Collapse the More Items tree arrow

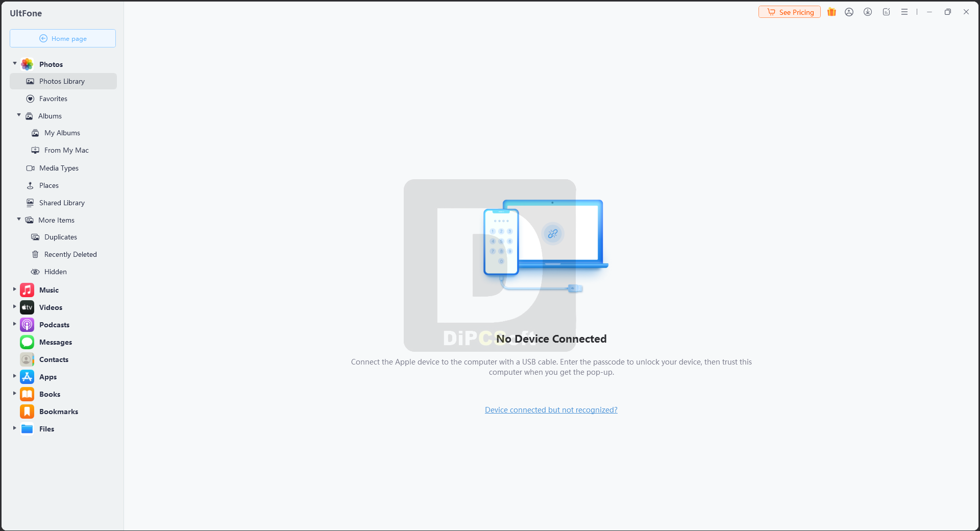click(19, 220)
